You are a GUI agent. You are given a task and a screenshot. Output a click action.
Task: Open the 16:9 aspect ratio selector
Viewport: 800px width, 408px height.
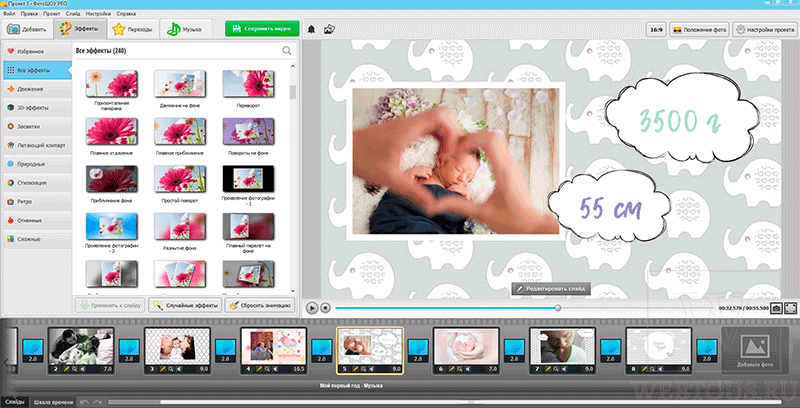pyautogui.click(x=656, y=30)
